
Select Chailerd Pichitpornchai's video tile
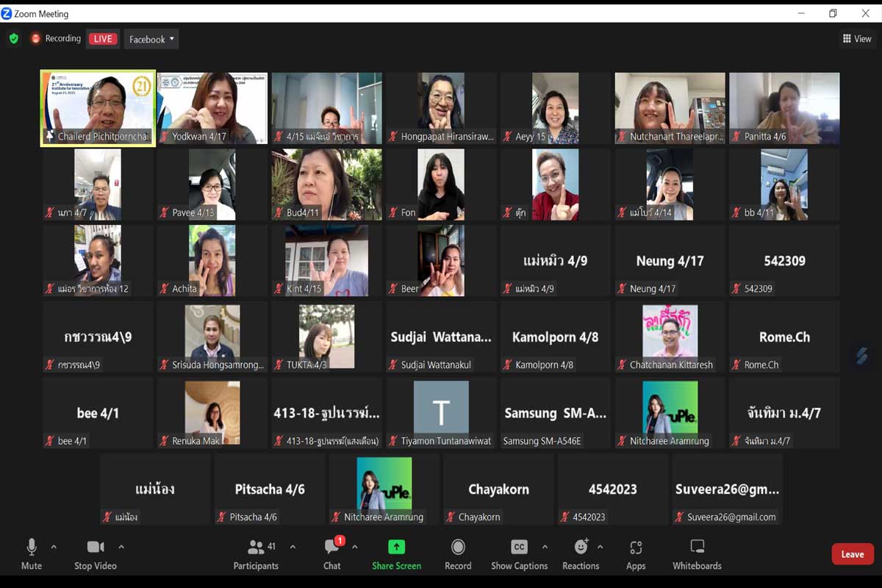pos(98,108)
